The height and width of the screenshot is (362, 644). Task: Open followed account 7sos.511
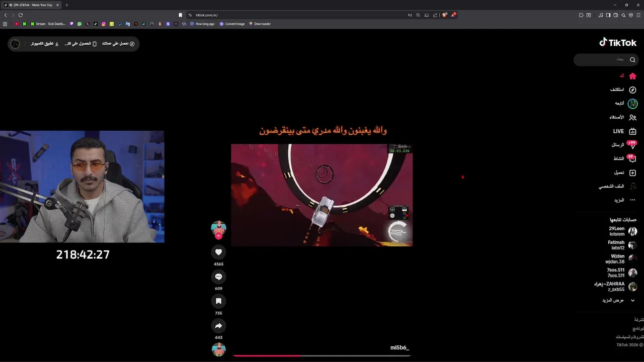coord(622,273)
